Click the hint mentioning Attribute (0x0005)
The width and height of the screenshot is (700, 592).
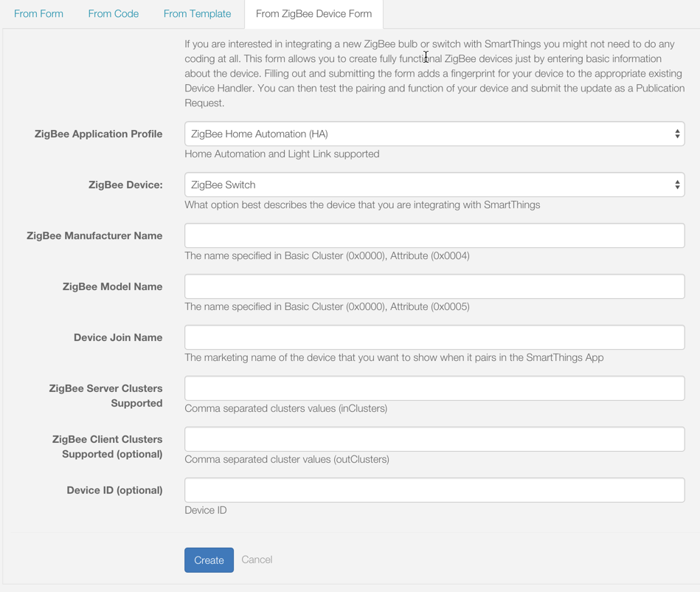click(x=328, y=306)
